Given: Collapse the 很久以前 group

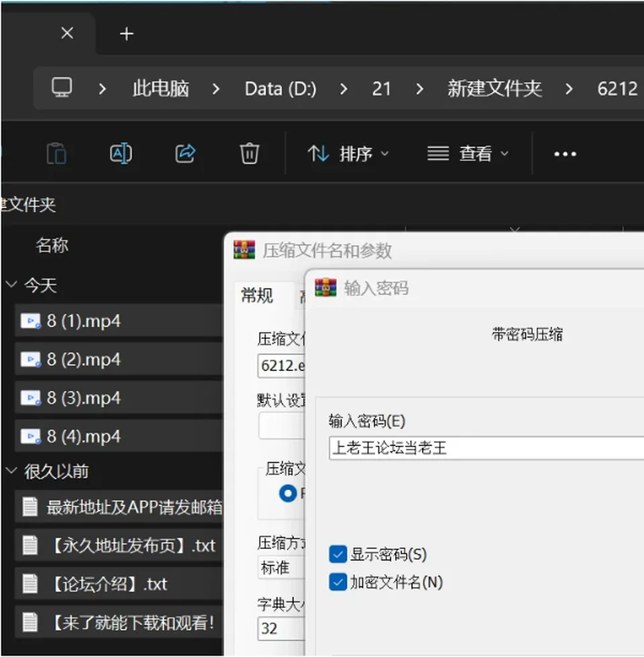Looking at the screenshot, I should (11, 470).
